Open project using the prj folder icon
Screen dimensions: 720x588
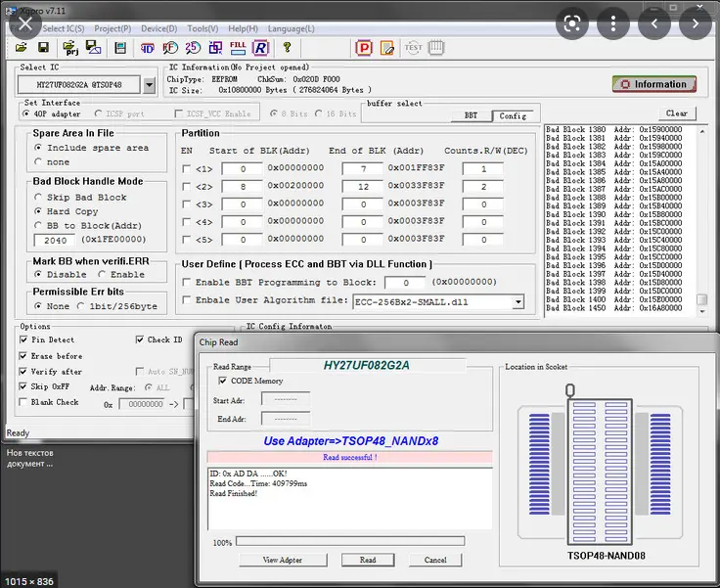(x=70, y=47)
